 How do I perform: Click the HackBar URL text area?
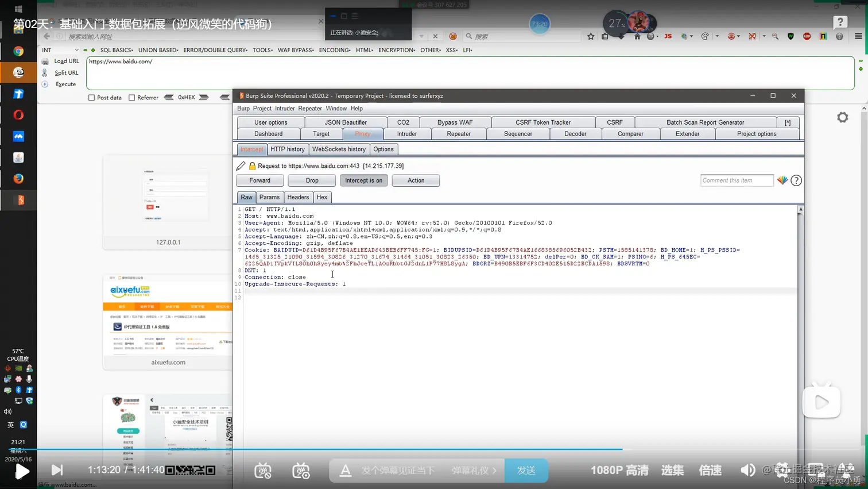[x=470, y=73]
